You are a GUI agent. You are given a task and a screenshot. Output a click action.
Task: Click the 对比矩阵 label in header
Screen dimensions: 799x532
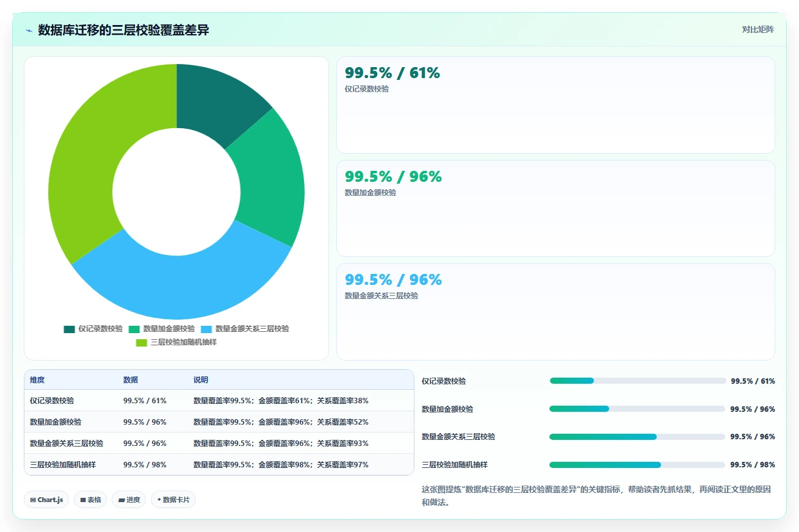click(x=758, y=30)
